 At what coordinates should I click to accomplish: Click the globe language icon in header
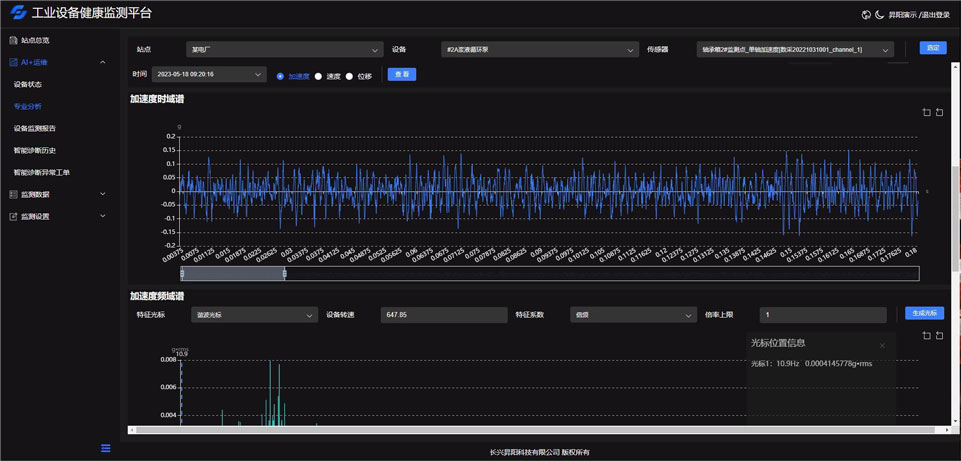coord(866,15)
